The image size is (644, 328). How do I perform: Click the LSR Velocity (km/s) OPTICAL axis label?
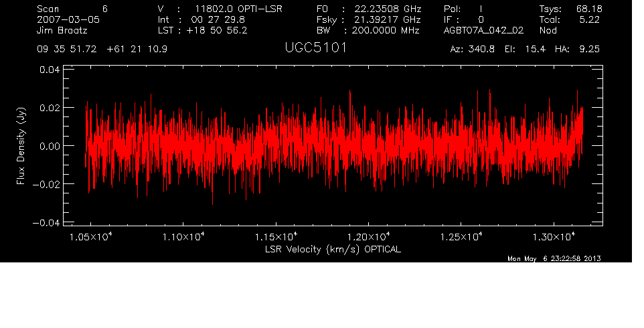tap(334, 248)
